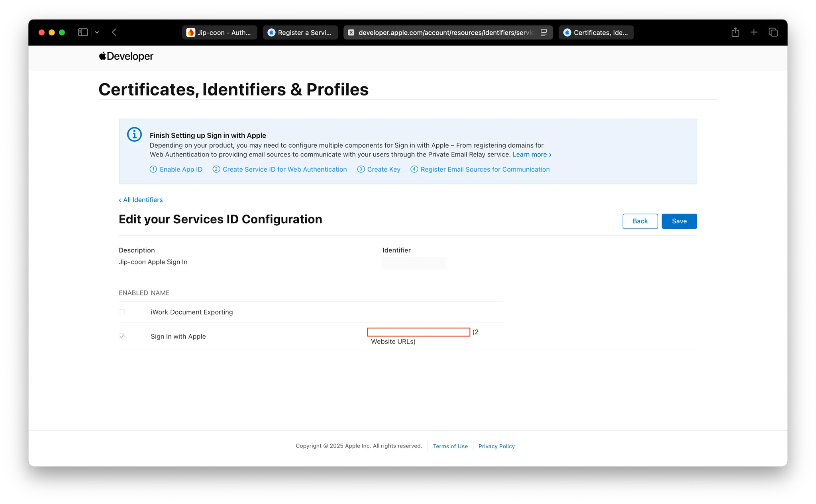Open the Certificates, Ide... tab
Viewport: 816px width, 504px height.
coord(596,33)
